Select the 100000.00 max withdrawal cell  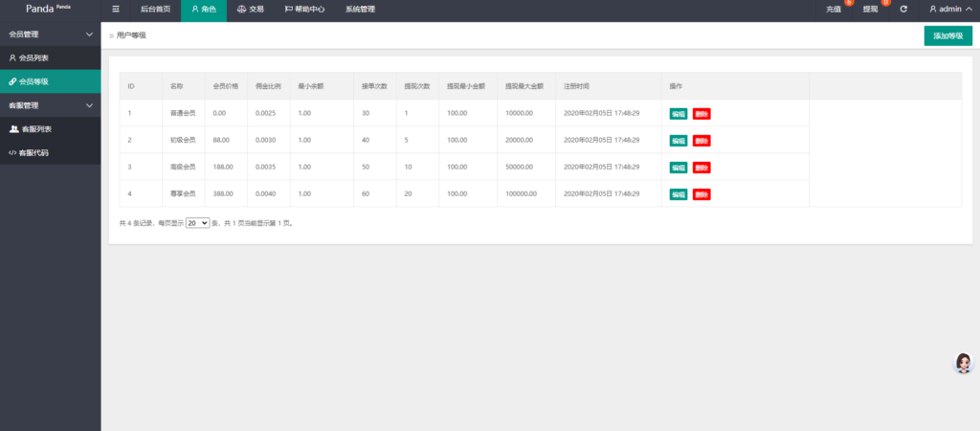tap(526, 193)
